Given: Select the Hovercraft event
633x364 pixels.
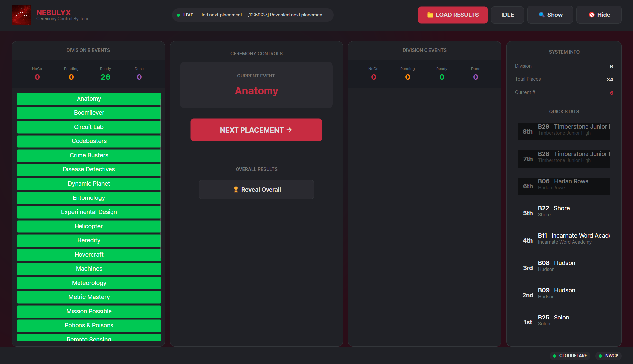Looking at the screenshot, I should click(x=89, y=255).
